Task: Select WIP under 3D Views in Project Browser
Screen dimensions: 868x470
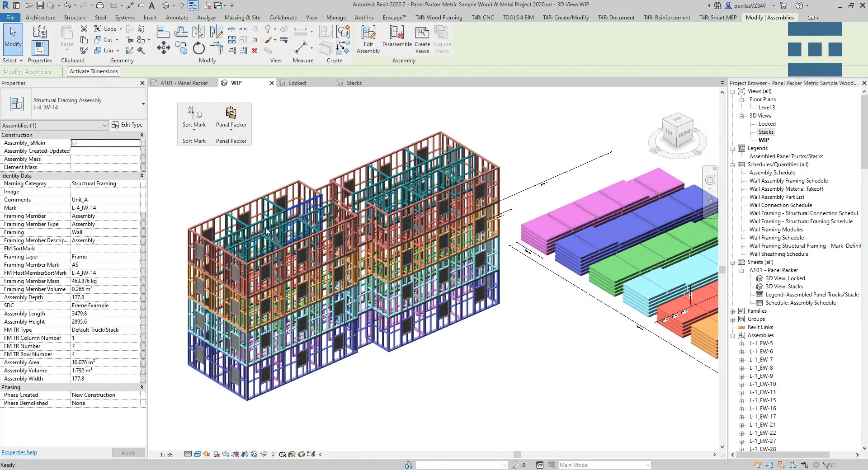Action: pyautogui.click(x=764, y=140)
